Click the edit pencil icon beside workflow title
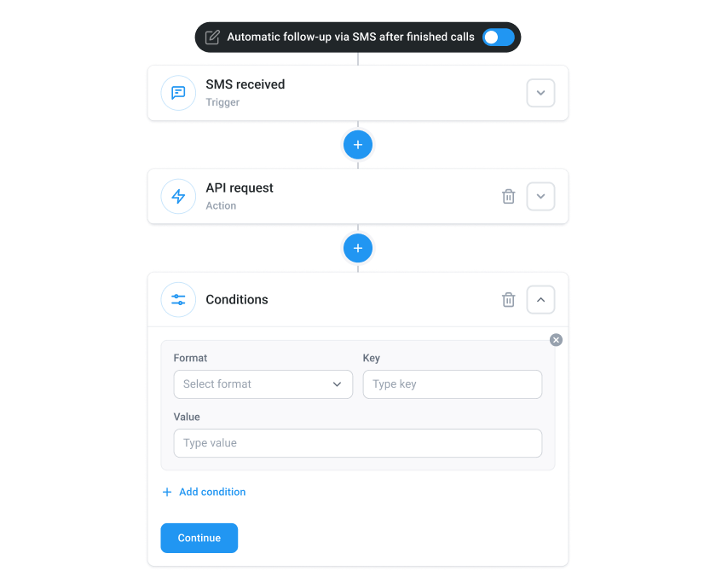Screen dimensions: 716x588 tap(212, 37)
